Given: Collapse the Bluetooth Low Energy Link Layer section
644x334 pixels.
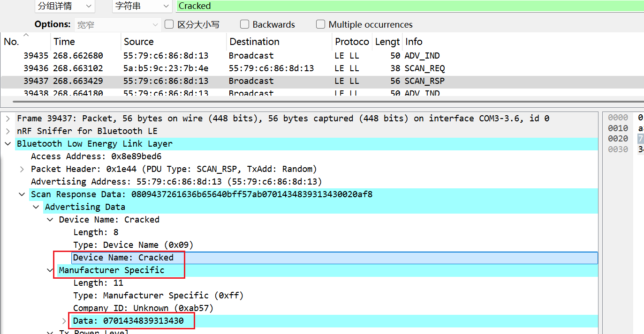Looking at the screenshot, I should tap(8, 144).
